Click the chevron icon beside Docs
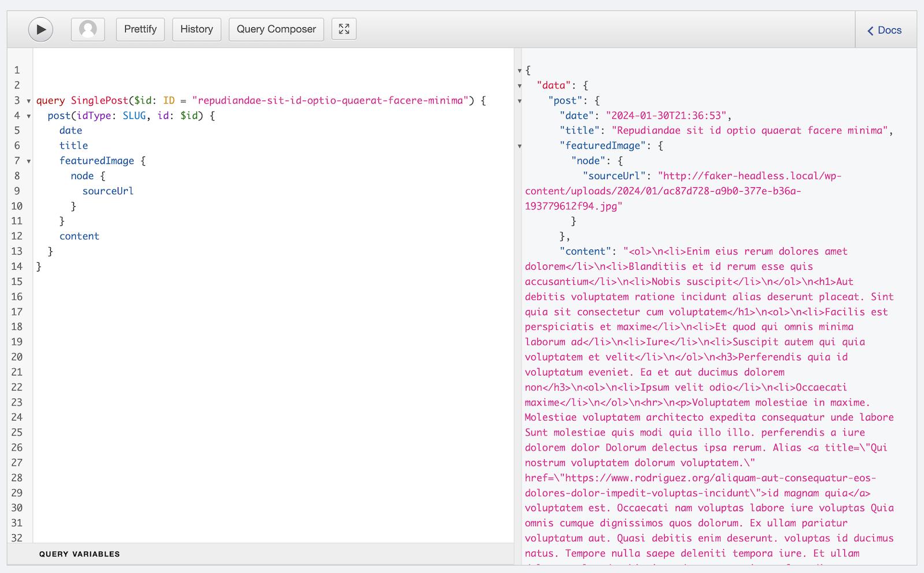The width and height of the screenshot is (924, 573). tap(870, 30)
